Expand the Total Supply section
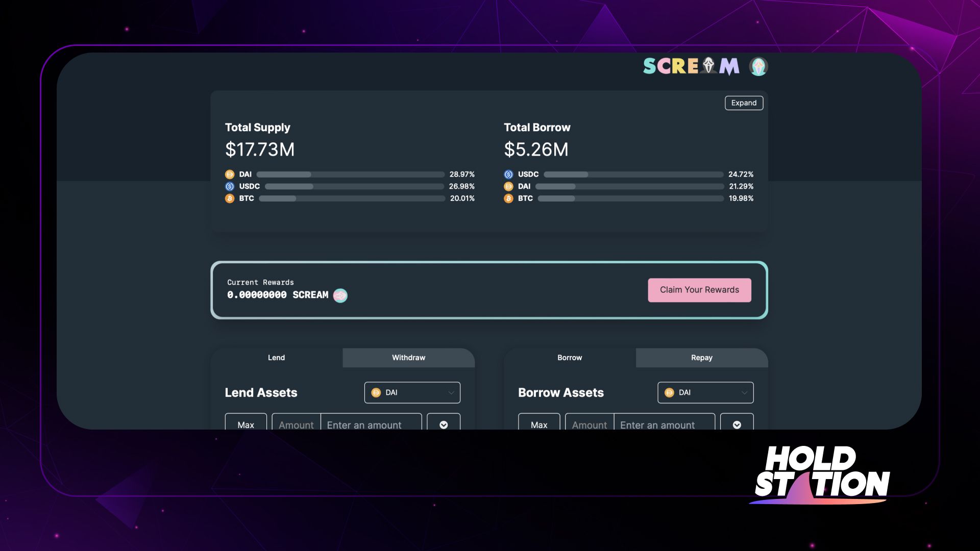Screen dimensions: 980x551 (744, 102)
